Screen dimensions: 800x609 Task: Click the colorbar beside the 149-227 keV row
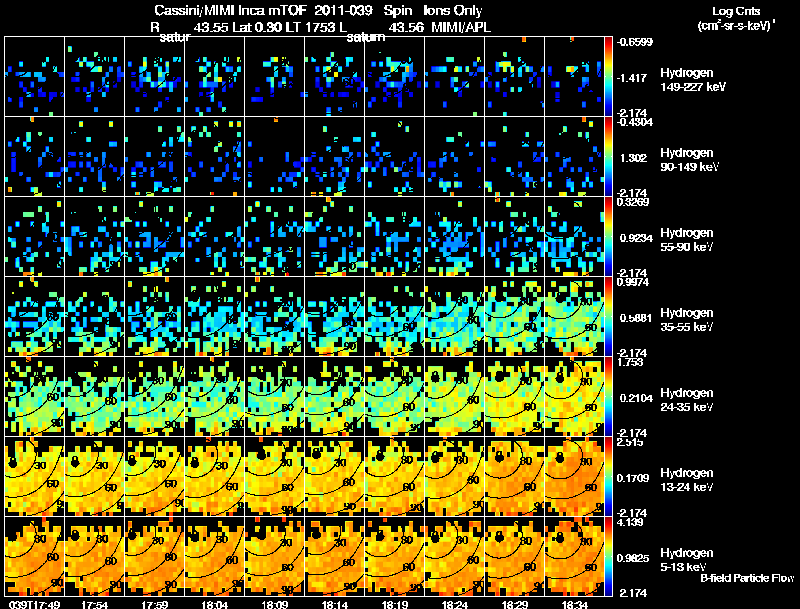(x=608, y=77)
